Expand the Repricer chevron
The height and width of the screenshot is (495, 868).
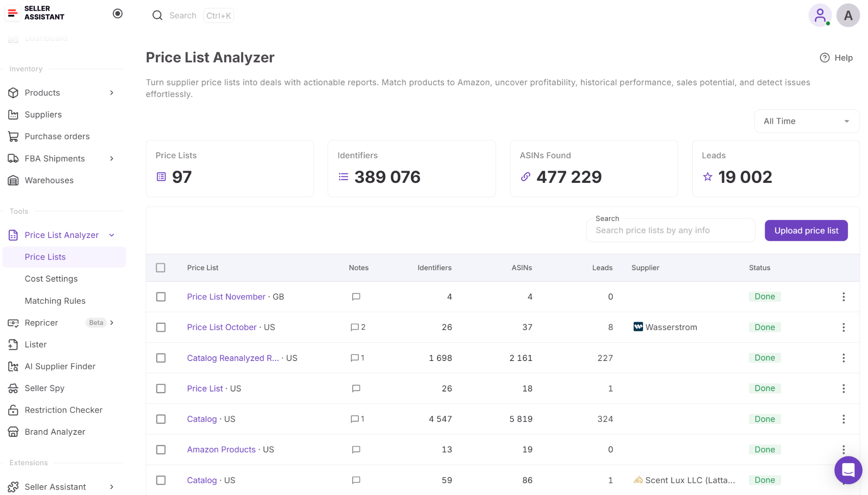point(112,323)
